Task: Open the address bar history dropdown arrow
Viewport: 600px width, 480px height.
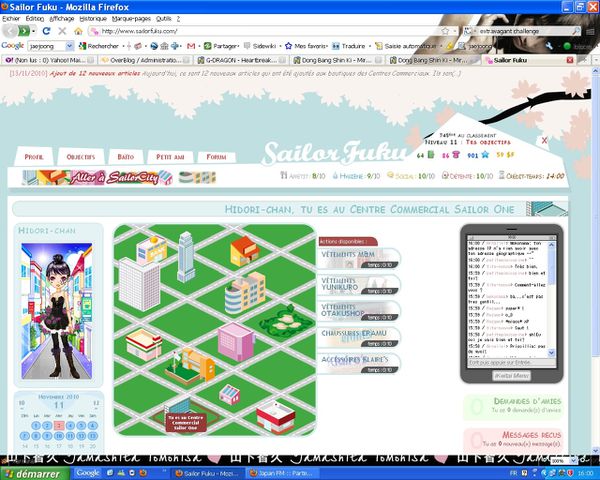Action: coord(455,31)
